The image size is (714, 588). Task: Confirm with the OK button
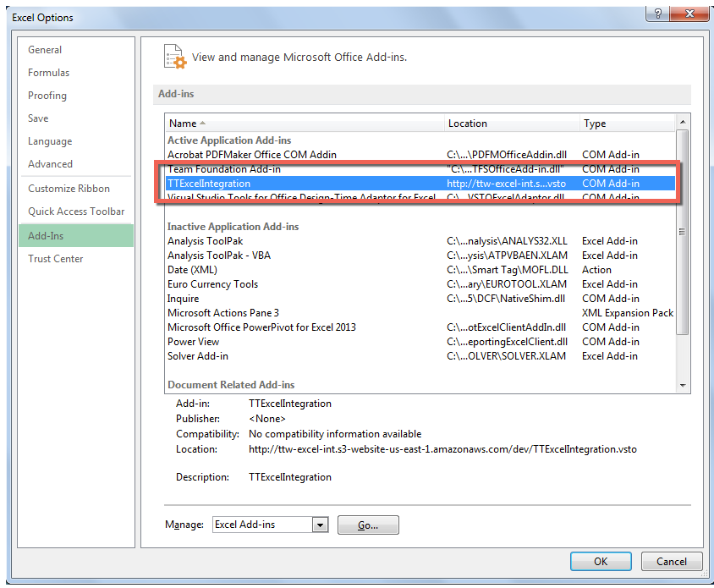coord(601,561)
